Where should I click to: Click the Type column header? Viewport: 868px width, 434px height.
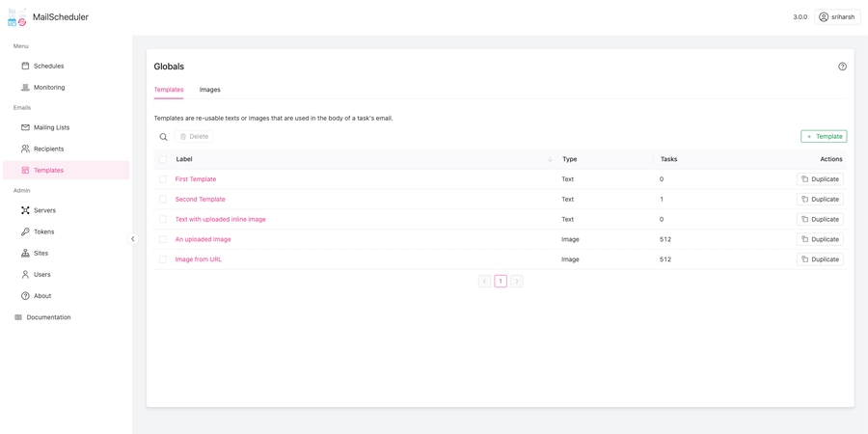pos(570,159)
